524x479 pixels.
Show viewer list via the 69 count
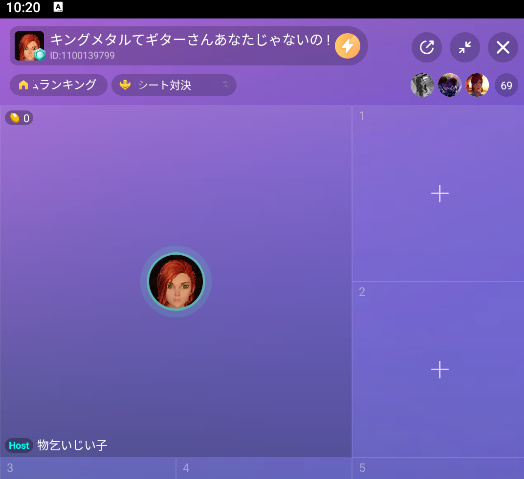click(506, 85)
